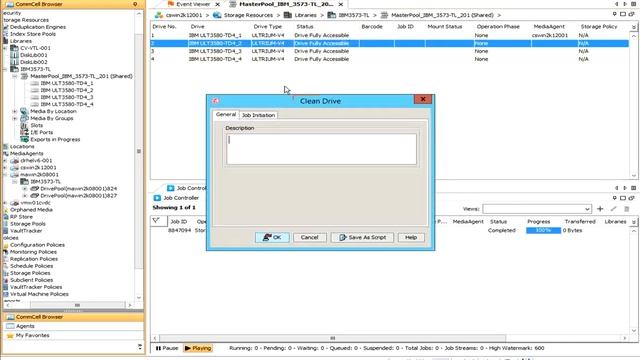
Task: Close the MasterPool_IBM_3573-TL tab
Action: (x=341, y=4)
